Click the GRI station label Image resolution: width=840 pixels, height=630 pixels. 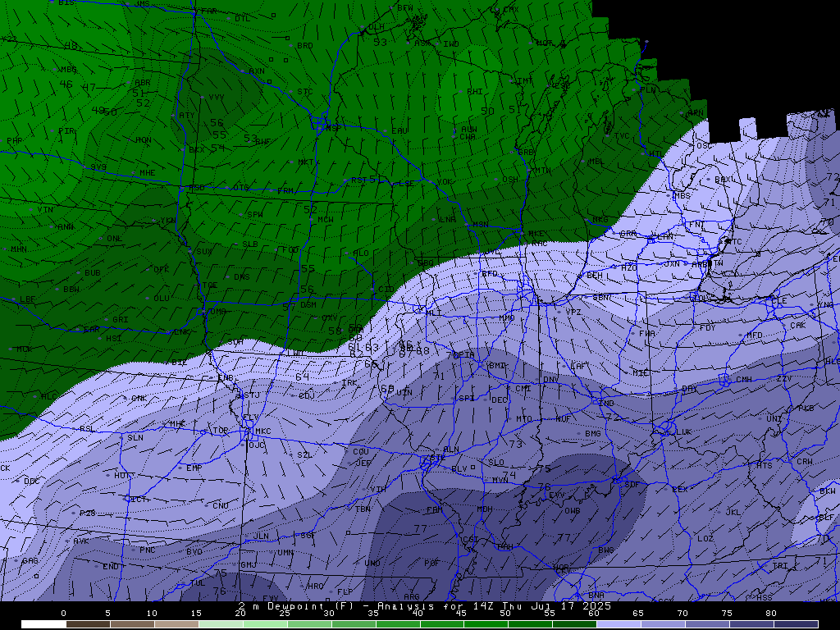coord(120,320)
